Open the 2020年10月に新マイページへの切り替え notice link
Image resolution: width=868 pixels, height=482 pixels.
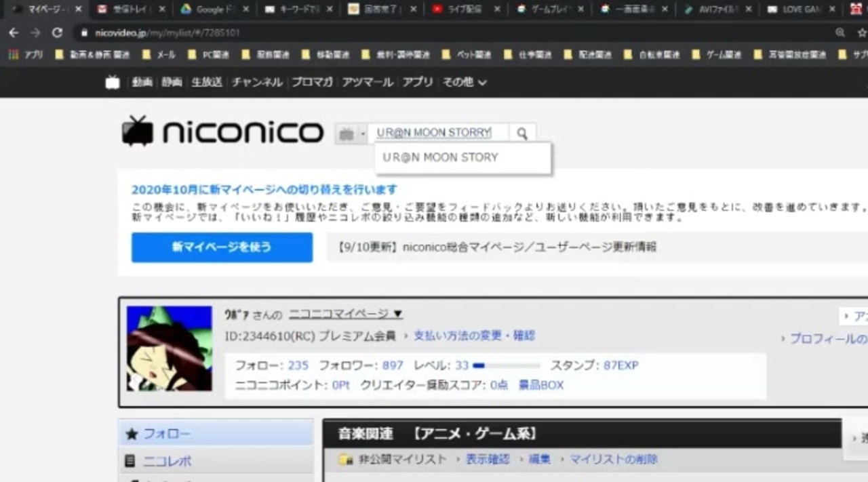click(x=264, y=189)
